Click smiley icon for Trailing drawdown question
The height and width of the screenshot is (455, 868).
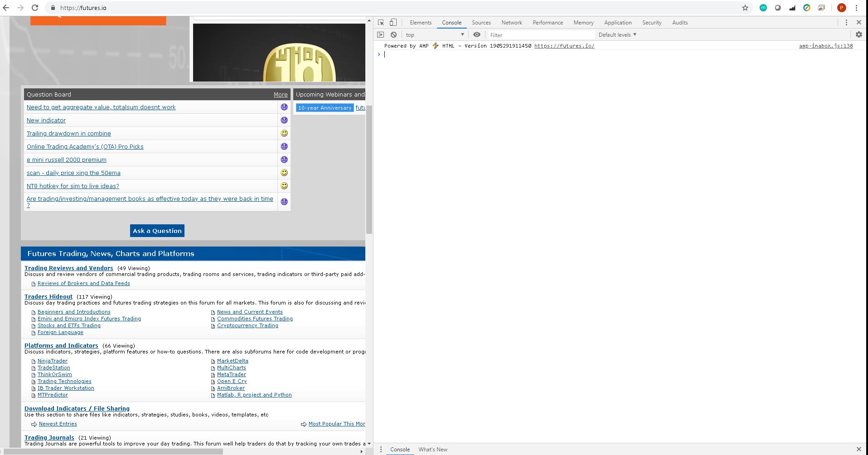coord(284,133)
